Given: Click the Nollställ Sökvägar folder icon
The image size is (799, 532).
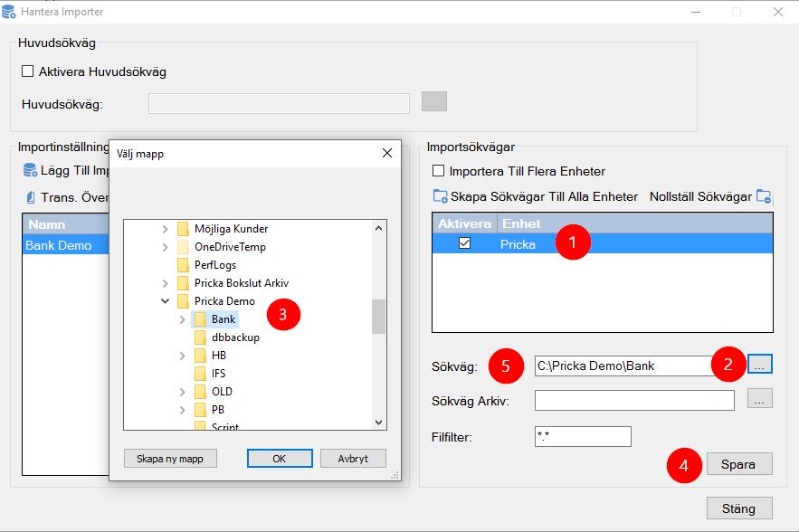Looking at the screenshot, I should pyautogui.click(x=764, y=196).
